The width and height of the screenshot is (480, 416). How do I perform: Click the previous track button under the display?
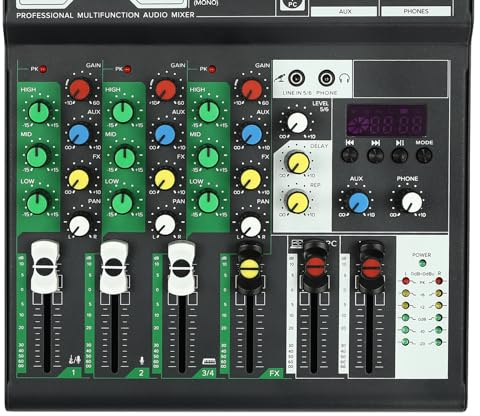(349, 155)
